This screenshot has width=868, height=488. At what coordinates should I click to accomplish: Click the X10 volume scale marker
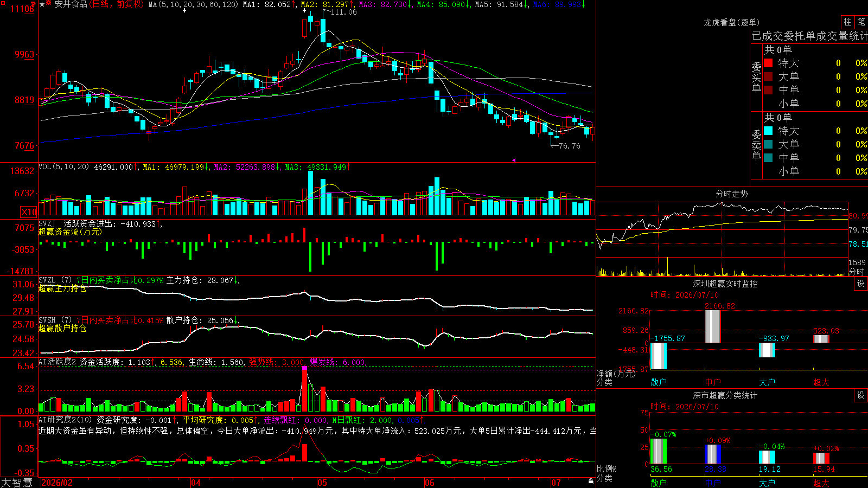(x=29, y=212)
